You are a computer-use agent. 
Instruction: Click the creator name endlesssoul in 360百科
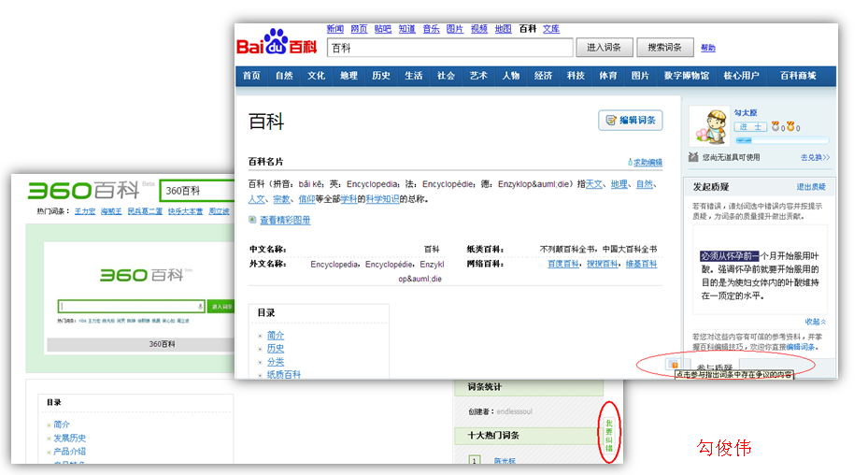[x=514, y=411]
